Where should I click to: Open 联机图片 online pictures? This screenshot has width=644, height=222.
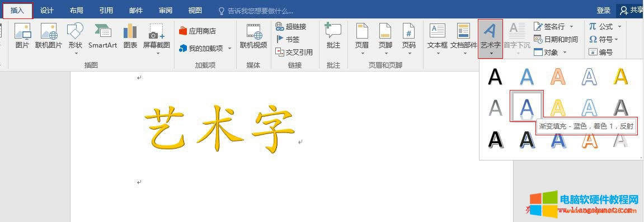click(49, 37)
